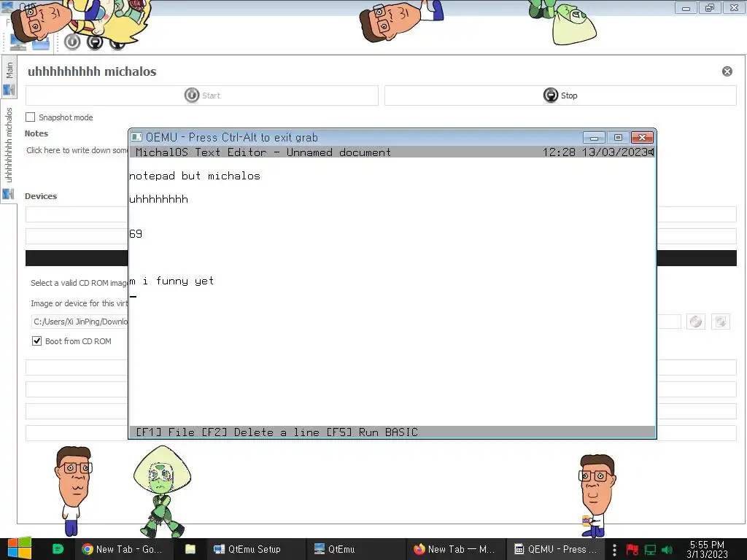The height and width of the screenshot is (560, 747).
Task: Switch to QEMU taskbar item
Action: point(555,549)
